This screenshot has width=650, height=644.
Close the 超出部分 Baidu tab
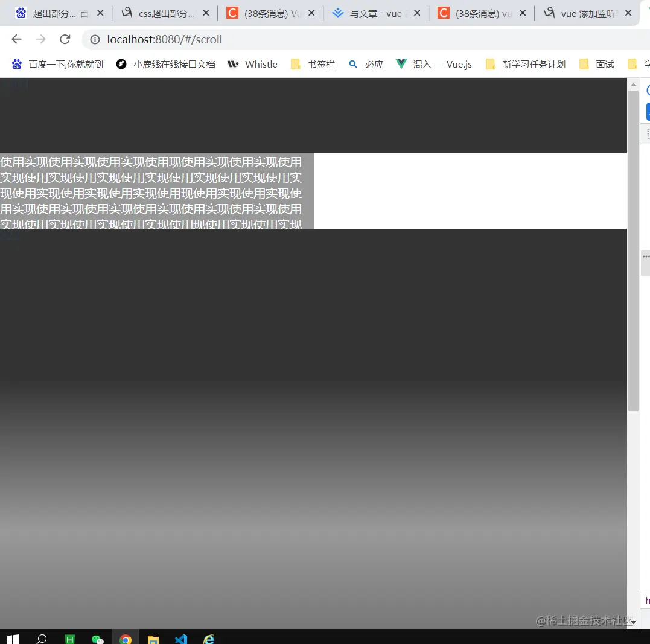coord(100,13)
